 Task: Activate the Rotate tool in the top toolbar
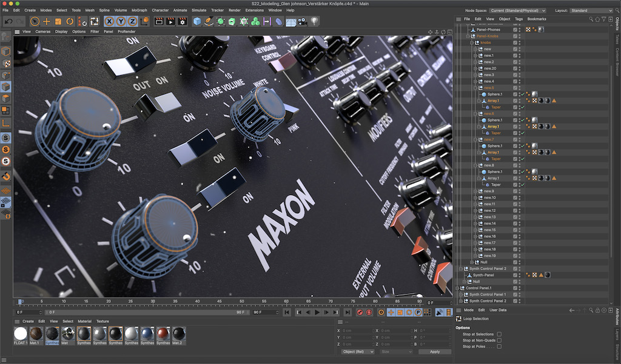click(70, 21)
